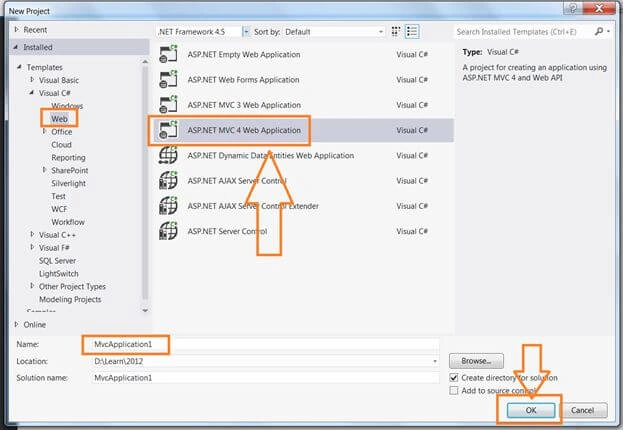Collapse the Installed section

click(x=16, y=47)
